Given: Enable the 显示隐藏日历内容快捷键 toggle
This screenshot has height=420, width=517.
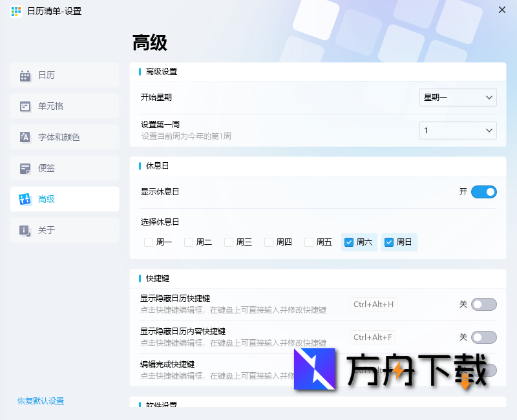Looking at the screenshot, I should [483, 337].
